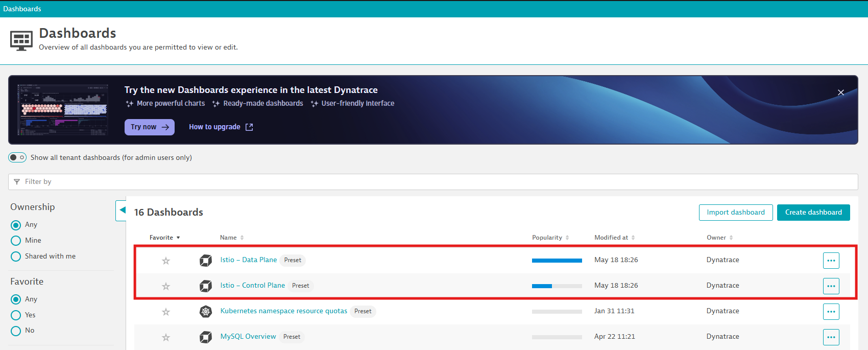The height and width of the screenshot is (350, 868).
Task: Sort dashboards by Popularity column
Action: 550,238
